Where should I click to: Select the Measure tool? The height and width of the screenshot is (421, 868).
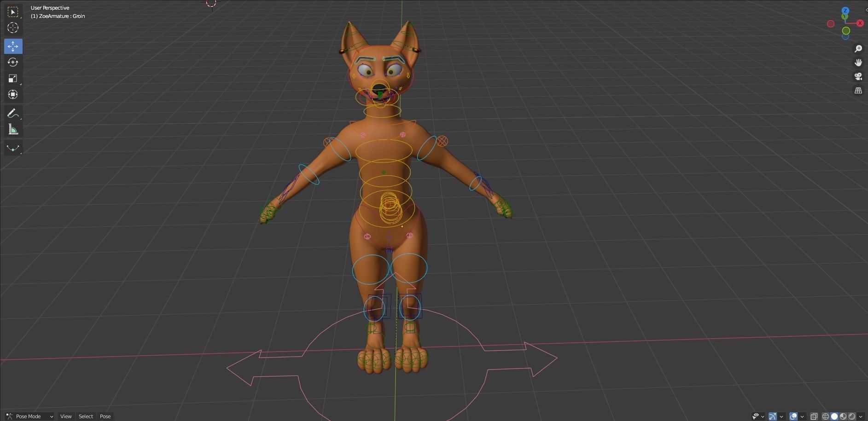pyautogui.click(x=13, y=129)
